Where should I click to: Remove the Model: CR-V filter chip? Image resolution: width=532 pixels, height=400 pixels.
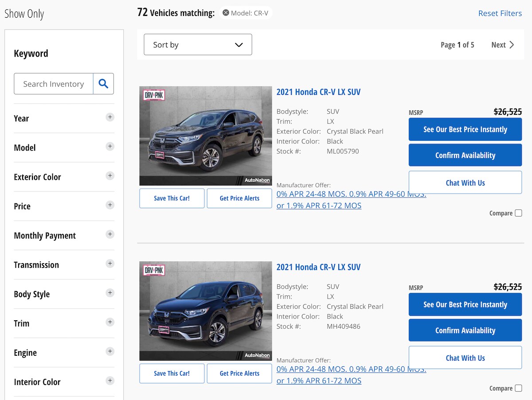[x=226, y=13]
